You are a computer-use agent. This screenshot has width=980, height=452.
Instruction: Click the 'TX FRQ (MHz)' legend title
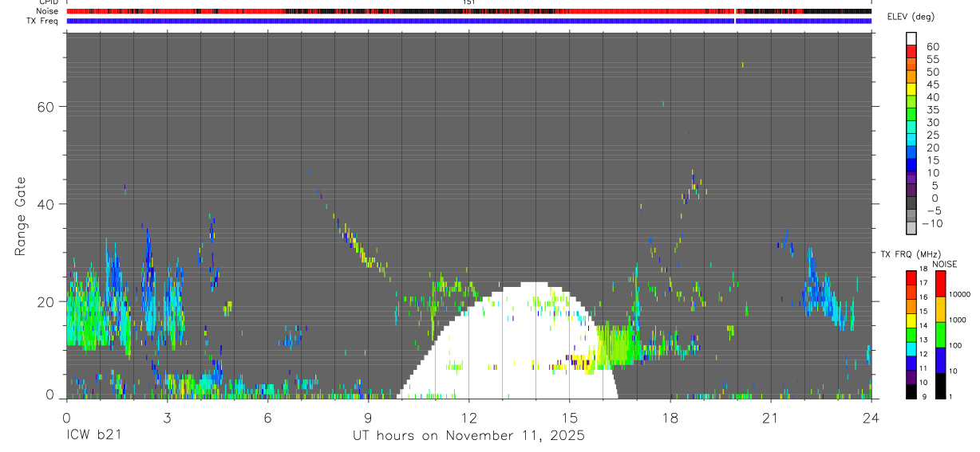(x=909, y=254)
